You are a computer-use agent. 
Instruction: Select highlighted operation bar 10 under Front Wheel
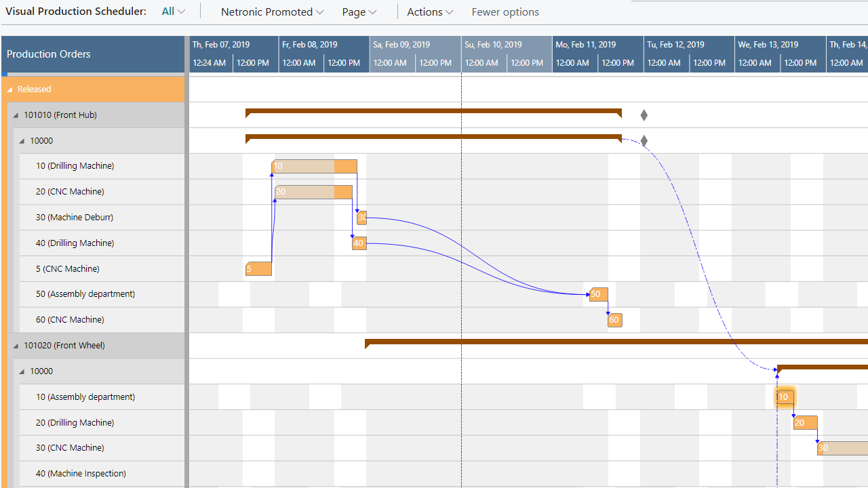[784, 397]
